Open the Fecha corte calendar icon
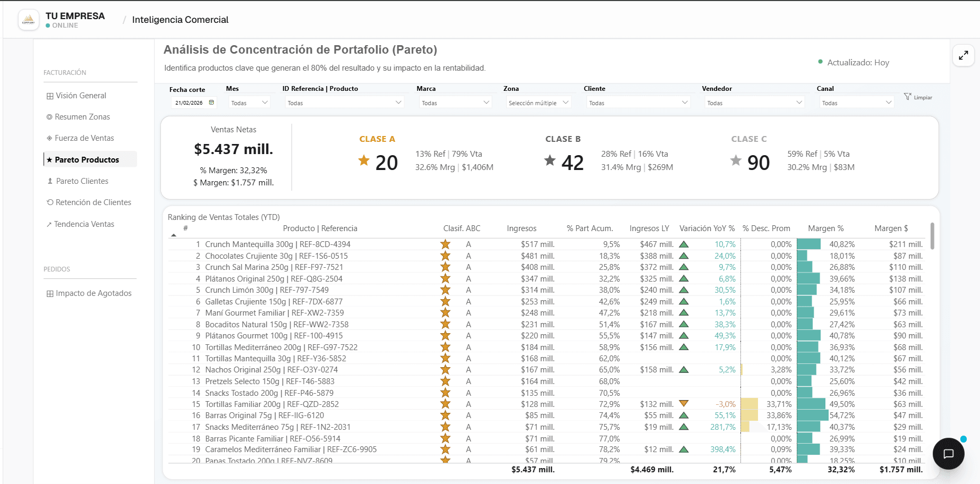980x484 pixels. (211, 103)
